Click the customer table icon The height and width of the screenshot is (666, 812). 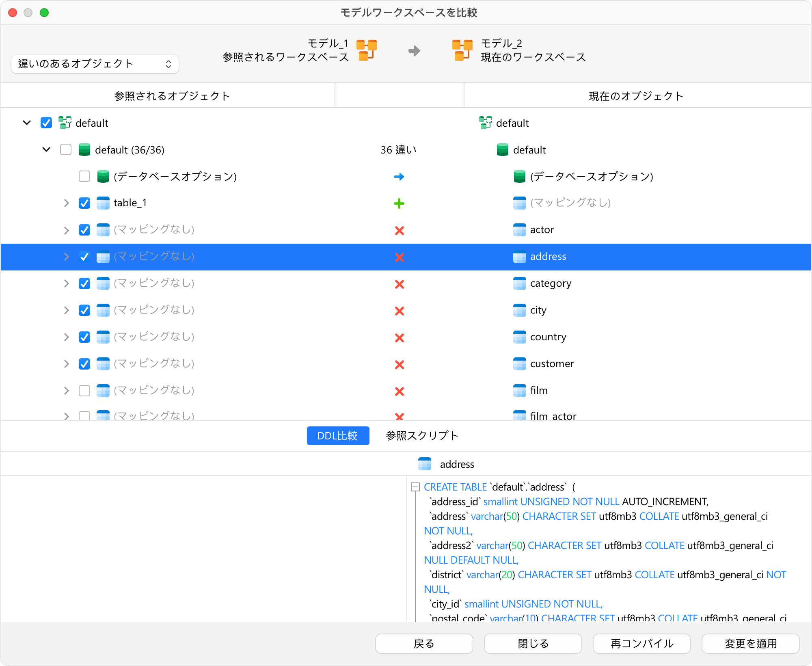tap(520, 364)
